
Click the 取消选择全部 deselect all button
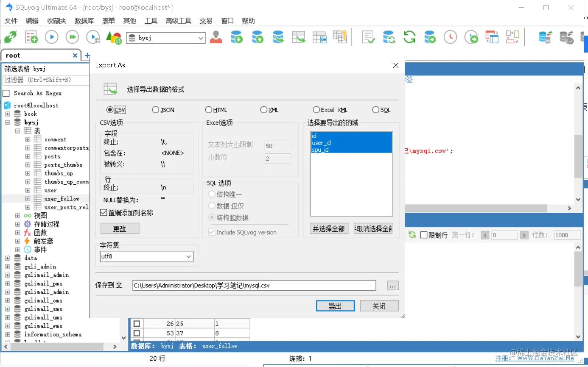pyautogui.click(x=373, y=228)
